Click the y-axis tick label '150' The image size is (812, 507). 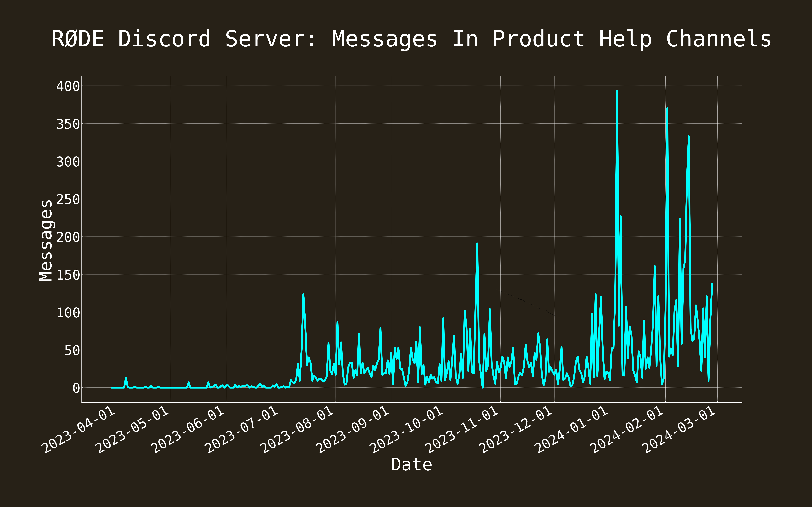pyautogui.click(x=68, y=275)
